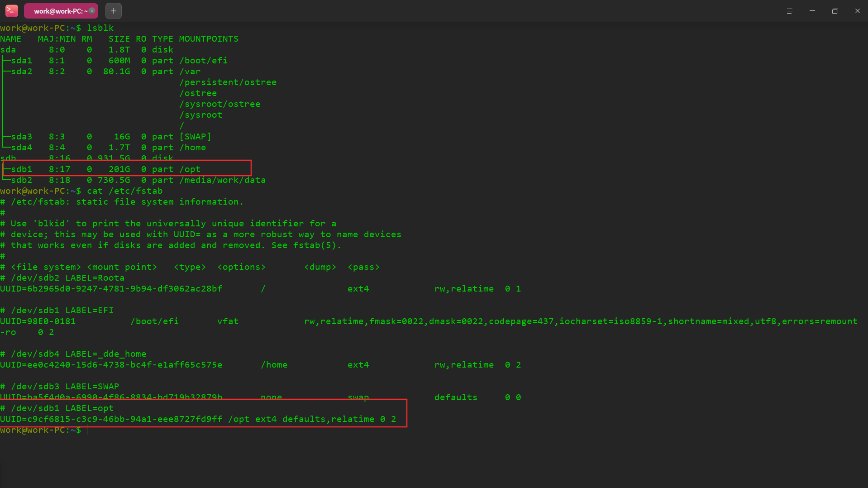Minimize the terminal window

(812, 11)
